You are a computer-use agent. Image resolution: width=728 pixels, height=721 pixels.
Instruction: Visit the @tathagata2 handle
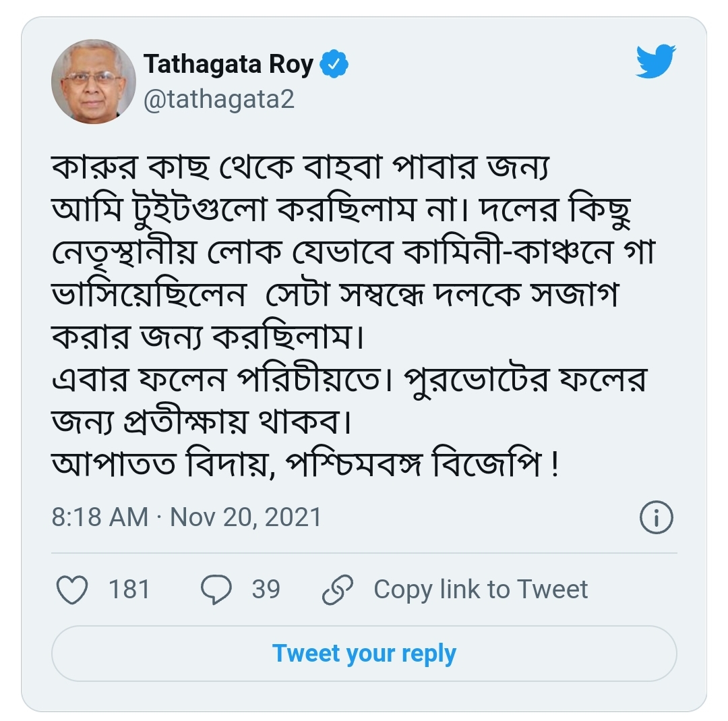coord(218,99)
